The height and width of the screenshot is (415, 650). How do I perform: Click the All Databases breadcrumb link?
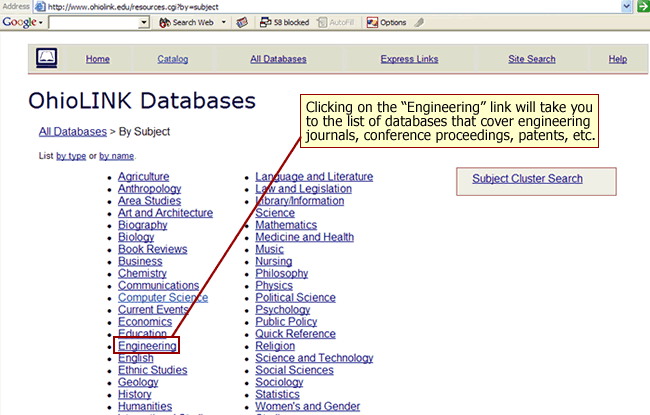pos(73,131)
